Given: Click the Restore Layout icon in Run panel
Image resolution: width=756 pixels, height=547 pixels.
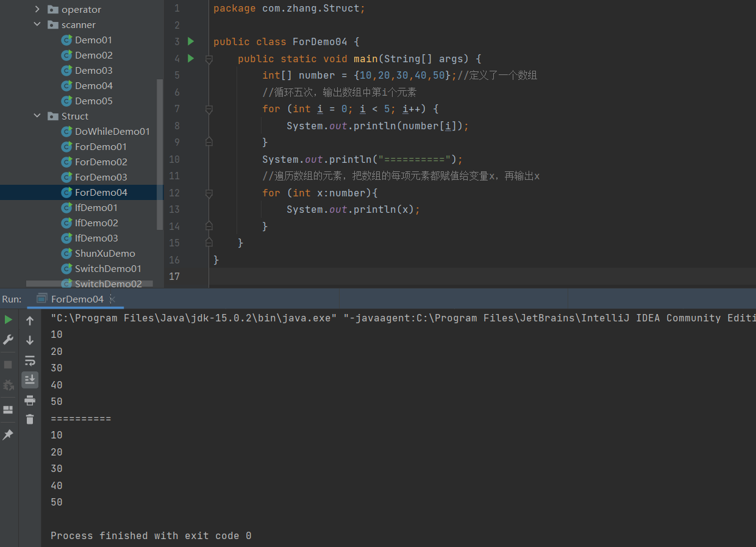Looking at the screenshot, I should pyautogui.click(x=8, y=409).
